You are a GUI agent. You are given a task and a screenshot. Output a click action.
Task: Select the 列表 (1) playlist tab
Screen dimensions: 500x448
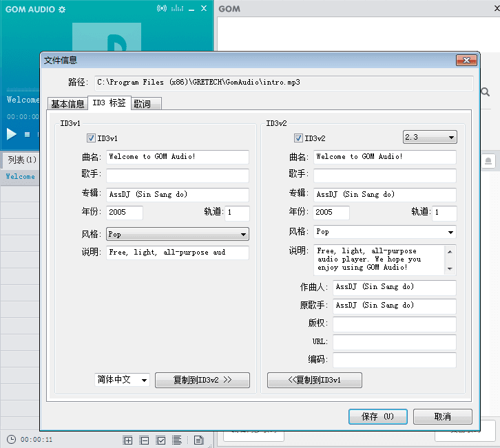(21, 160)
